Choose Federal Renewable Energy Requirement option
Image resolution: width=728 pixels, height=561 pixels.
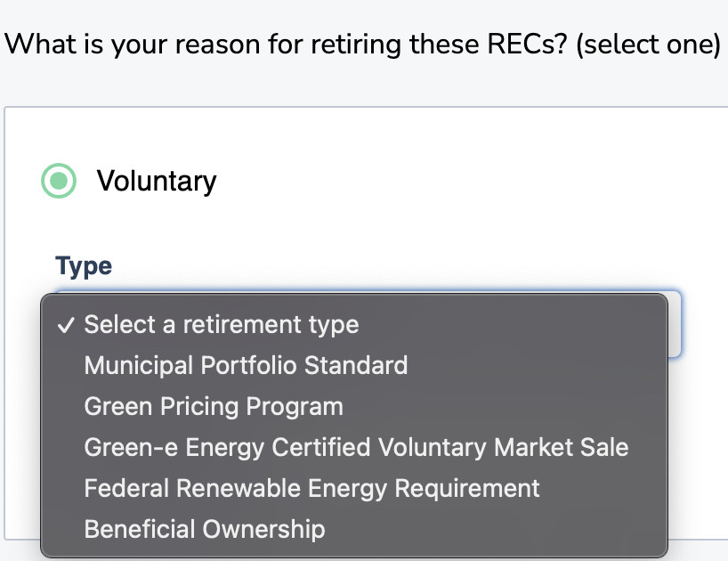[311, 488]
